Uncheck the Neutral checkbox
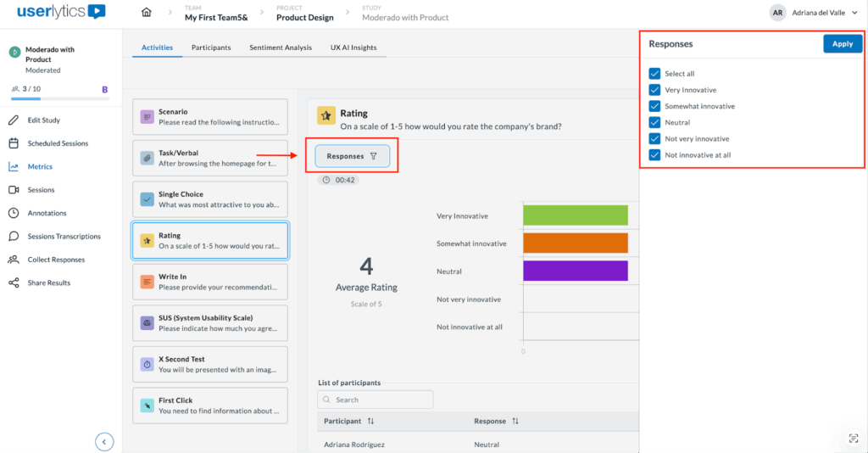 (654, 122)
